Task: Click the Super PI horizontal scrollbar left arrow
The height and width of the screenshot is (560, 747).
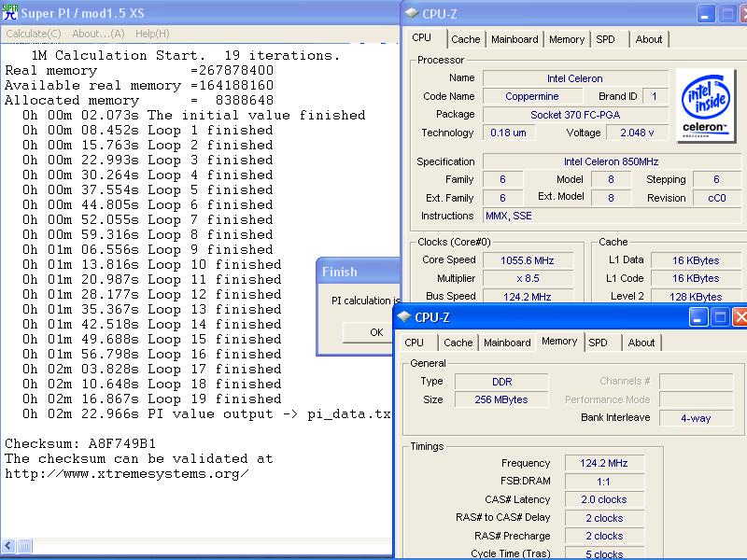Action: click(8, 546)
